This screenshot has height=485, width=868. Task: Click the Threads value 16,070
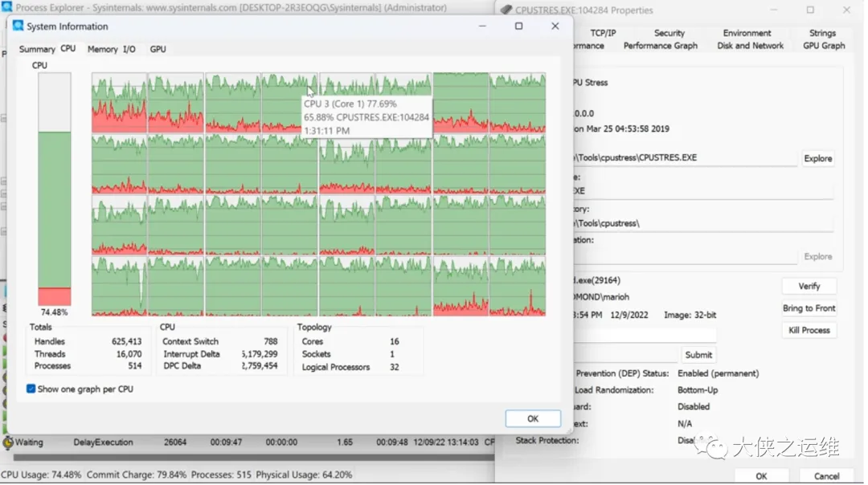pos(129,355)
